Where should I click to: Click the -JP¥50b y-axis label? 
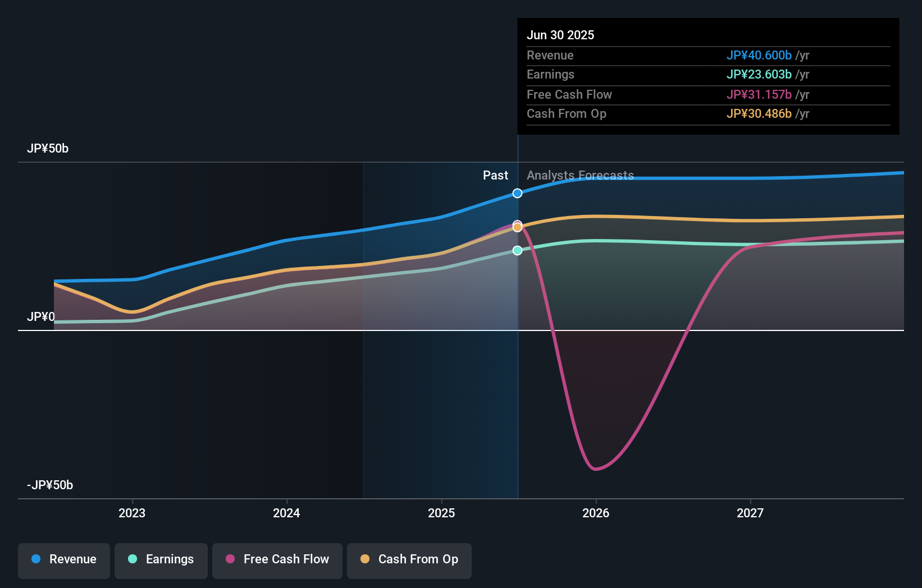(x=50, y=485)
